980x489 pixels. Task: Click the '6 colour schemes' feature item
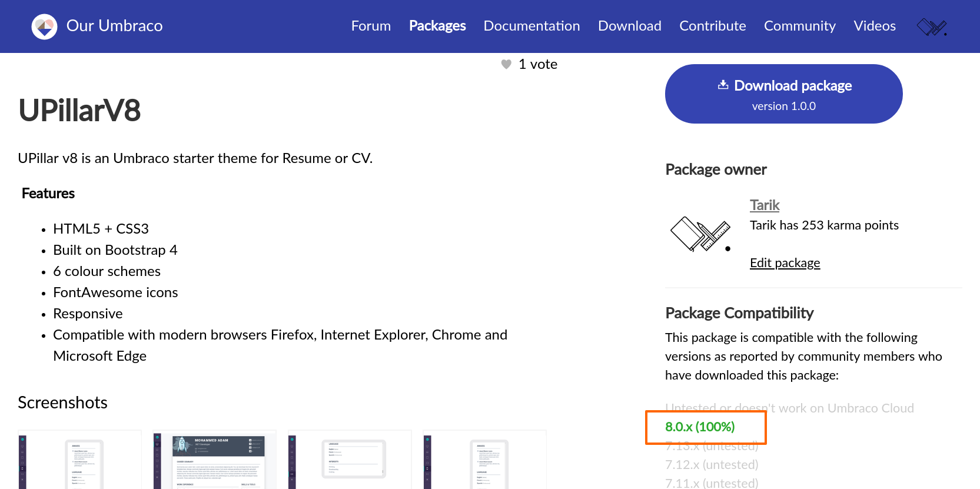(x=107, y=271)
